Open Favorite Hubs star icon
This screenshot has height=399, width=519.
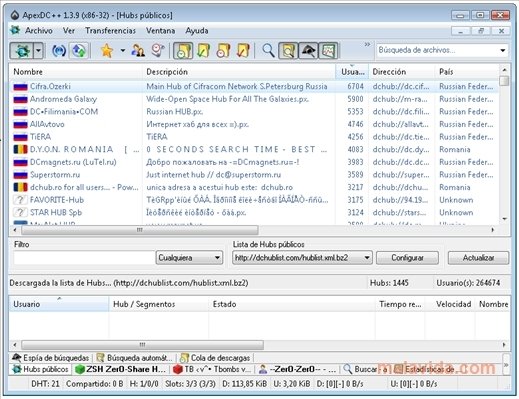107,51
